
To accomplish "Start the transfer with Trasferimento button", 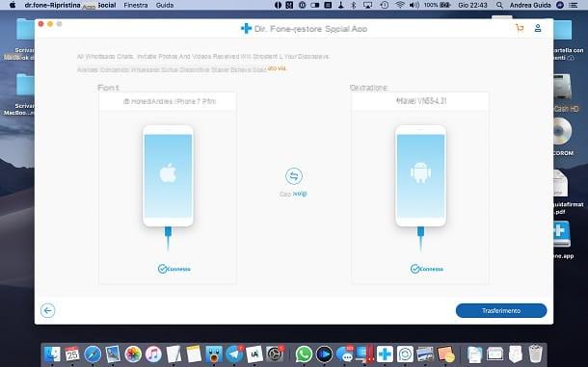I will (x=501, y=311).
